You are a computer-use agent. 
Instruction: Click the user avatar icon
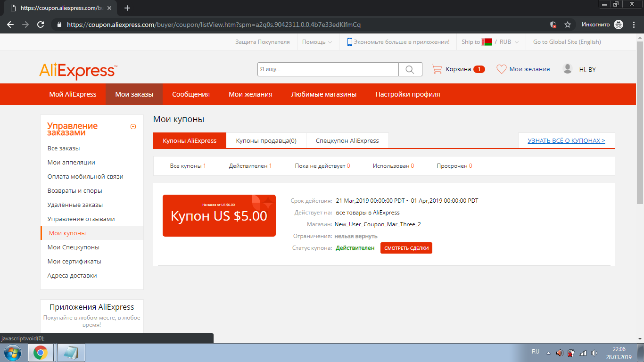pos(568,69)
